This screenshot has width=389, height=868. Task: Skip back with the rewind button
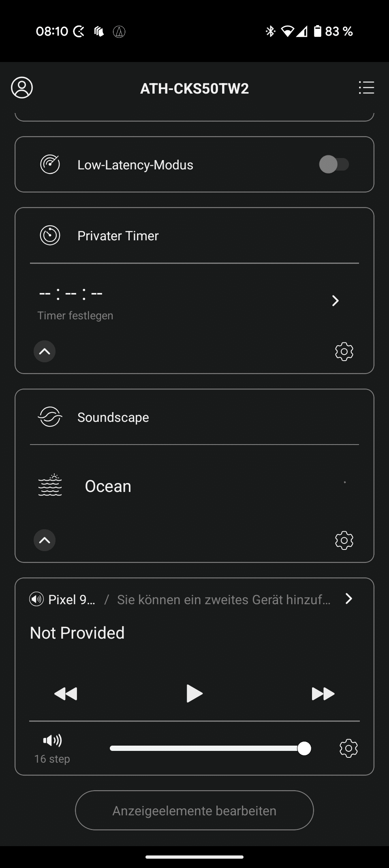click(66, 693)
